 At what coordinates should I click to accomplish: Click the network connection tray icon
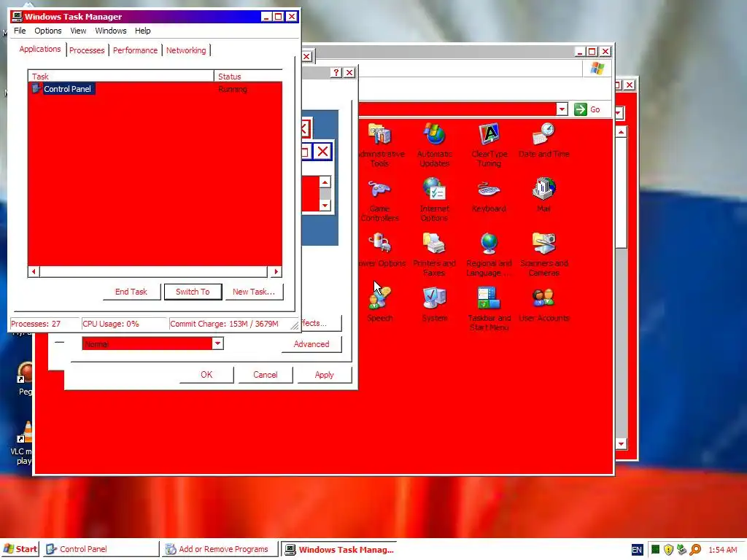point(682,550)
